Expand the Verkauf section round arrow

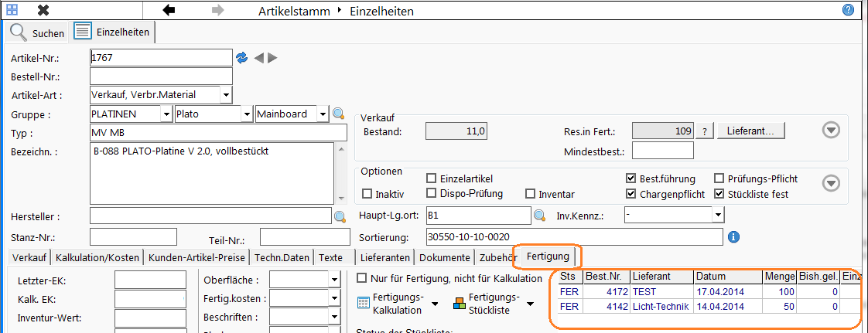(x=831, y=130)
